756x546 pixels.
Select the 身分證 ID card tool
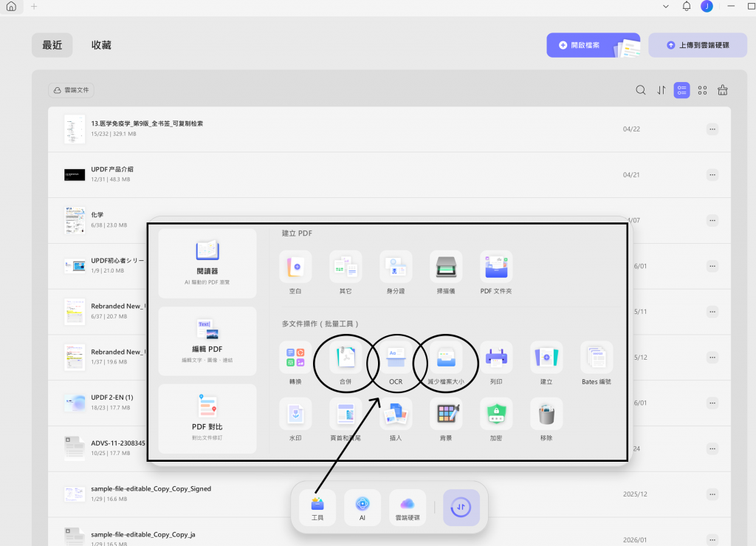click(x=396, y=267)
